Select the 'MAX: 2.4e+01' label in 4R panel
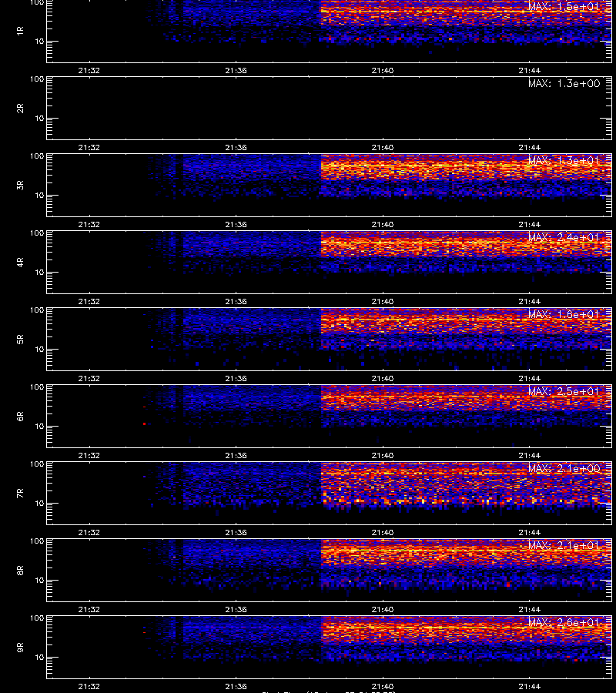 (564, 237)
